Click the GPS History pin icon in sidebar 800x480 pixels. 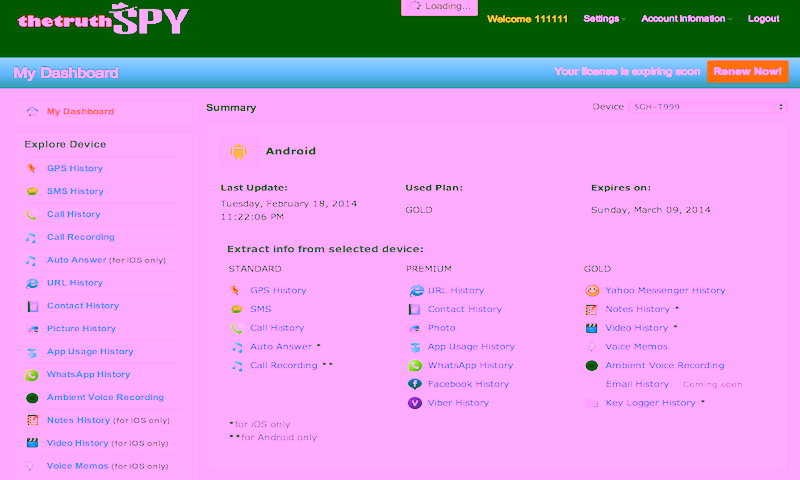(32, 168)
